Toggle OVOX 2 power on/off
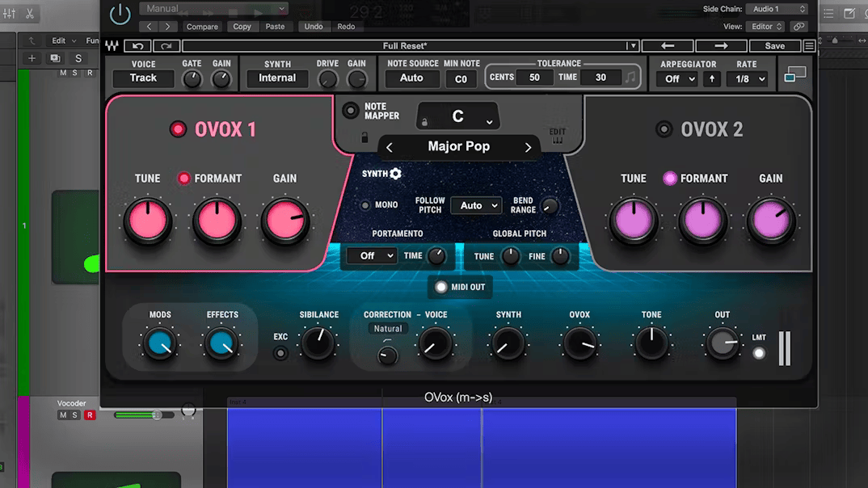This screenshot has height=488, width=868. click(x=664, y=129)
